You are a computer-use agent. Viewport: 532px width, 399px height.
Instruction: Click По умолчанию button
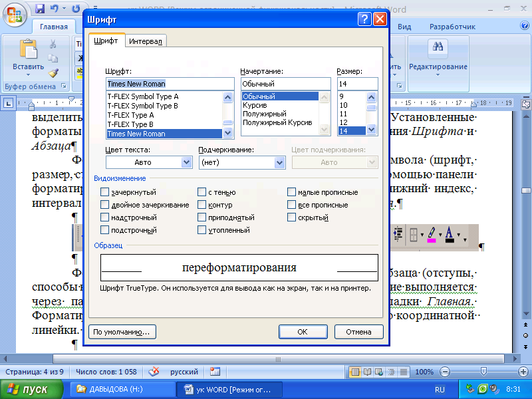[x=122, y=332]
